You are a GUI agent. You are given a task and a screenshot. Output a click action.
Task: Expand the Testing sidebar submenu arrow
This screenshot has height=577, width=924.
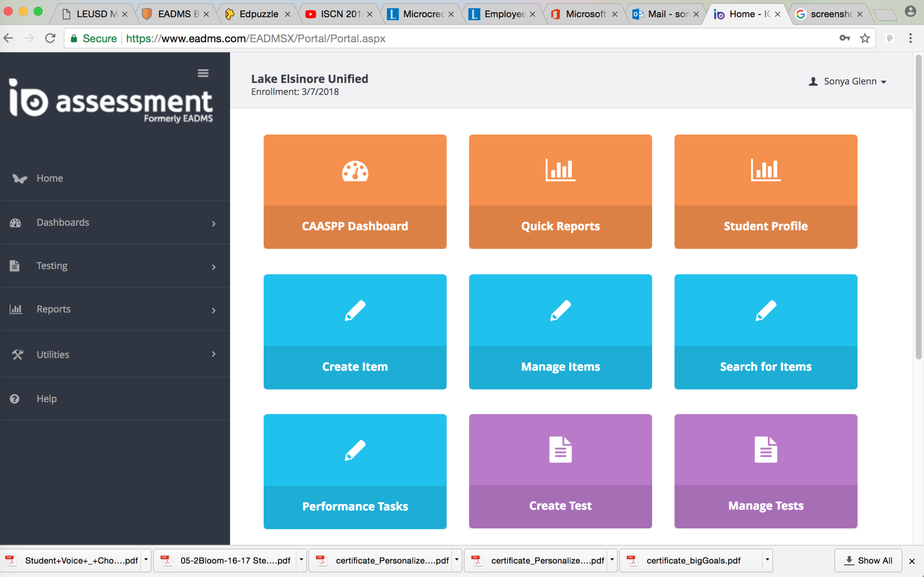[x=213, y=267]
